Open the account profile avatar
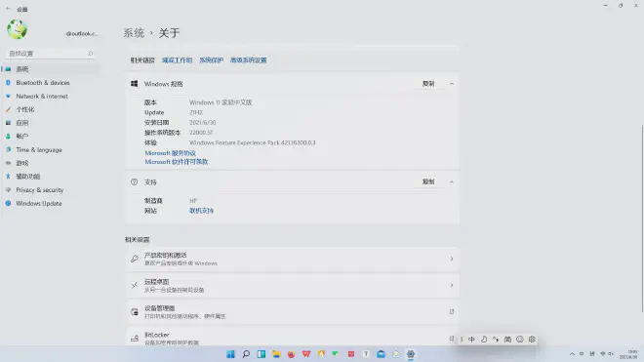 (17, 29)
